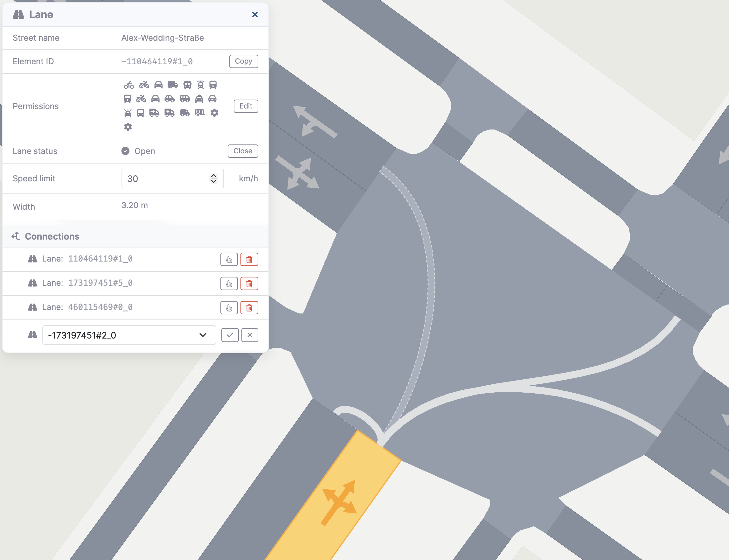Click the container trailer permission icon

200,113
